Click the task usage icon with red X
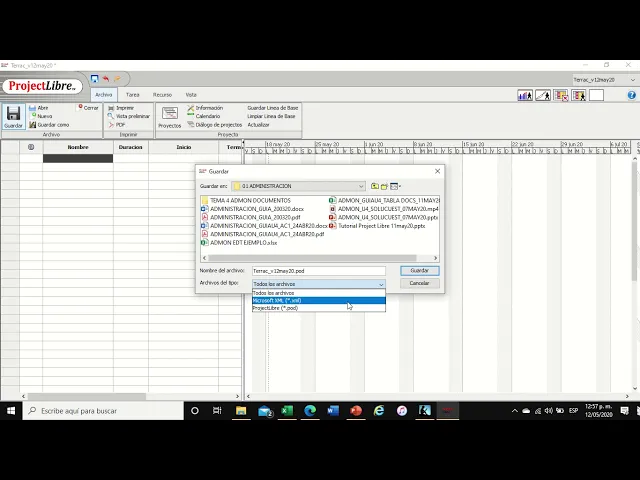The height and width of the screenshot is (480, 640). point(561,96)
